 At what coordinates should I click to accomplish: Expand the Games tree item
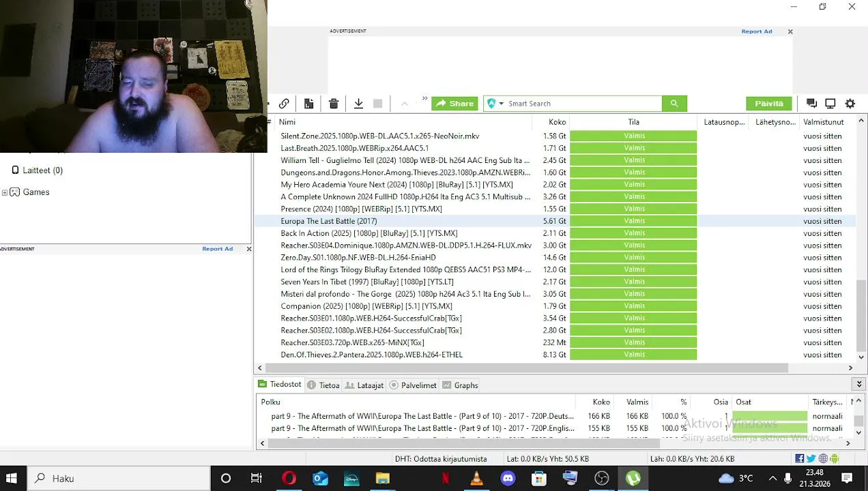tap(5, 192)
